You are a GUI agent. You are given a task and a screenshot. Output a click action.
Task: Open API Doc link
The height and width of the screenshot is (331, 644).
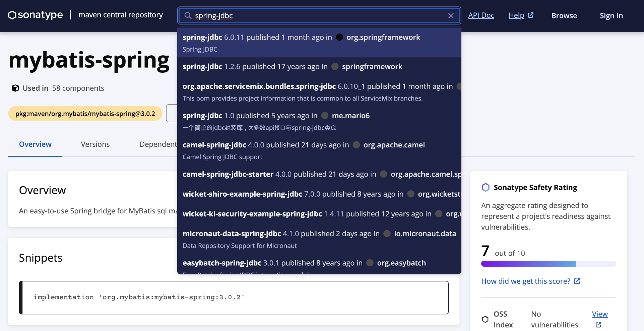[481, 15]
